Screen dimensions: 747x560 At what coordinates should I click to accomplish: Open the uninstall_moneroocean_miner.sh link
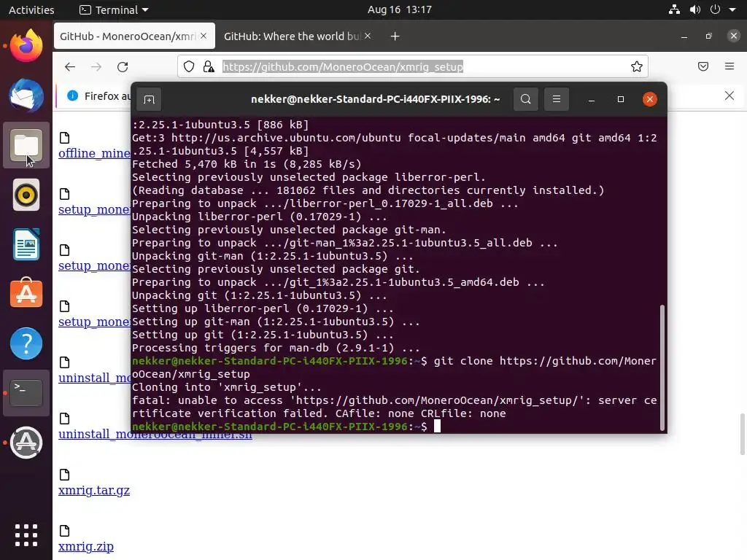point(155,434)
